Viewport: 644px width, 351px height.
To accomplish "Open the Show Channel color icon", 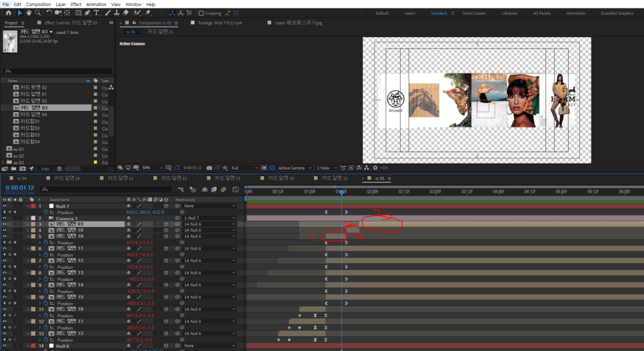I will tap(225, 167).
